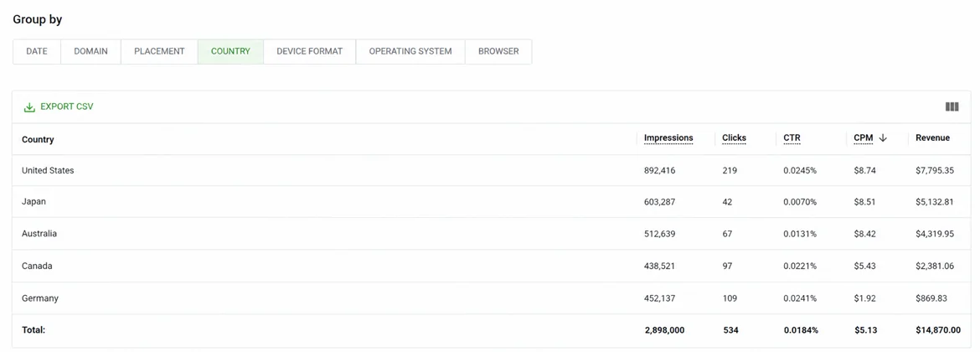Select Canada in the country column
980x352 pixels.
click(37, 266)
